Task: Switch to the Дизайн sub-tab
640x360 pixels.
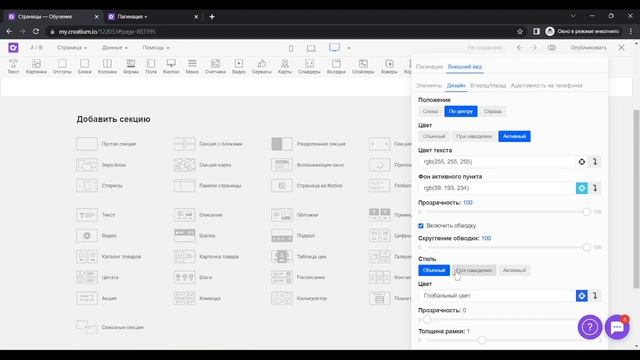Action: [456, 86]
